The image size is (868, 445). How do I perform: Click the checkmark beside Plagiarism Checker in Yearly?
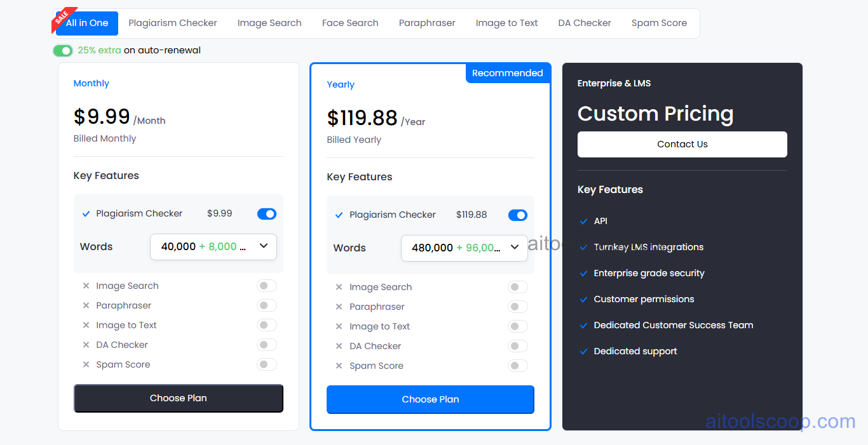click(x=339, y=216)
